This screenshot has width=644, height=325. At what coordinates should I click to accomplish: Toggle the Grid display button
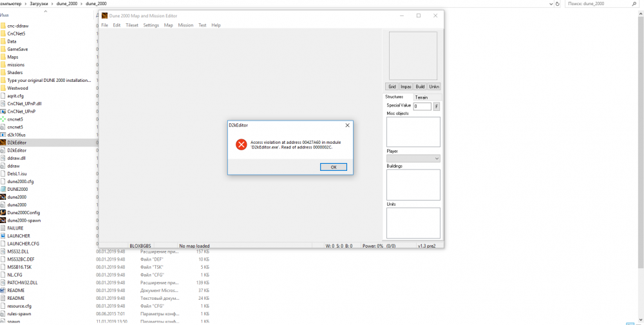tap(392, 87)
